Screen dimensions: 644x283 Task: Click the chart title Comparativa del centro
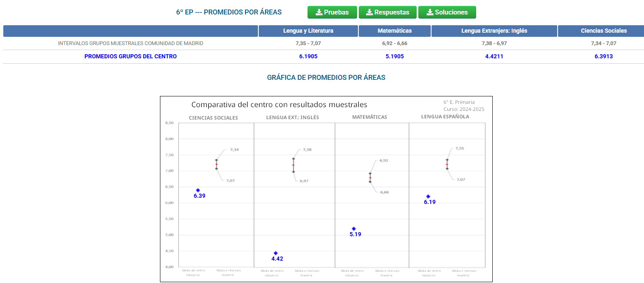[x=279, y=105]
